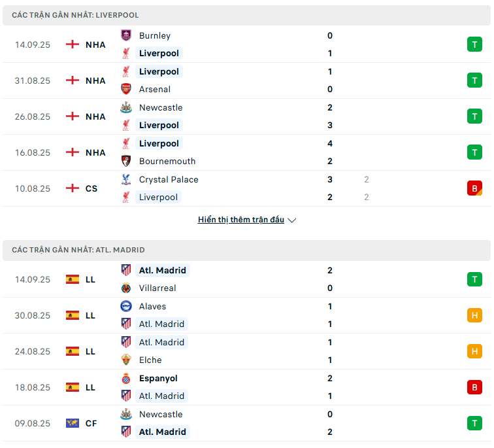
Task: Click green T result badge for Burnley match
Action: tap(474, 44)
